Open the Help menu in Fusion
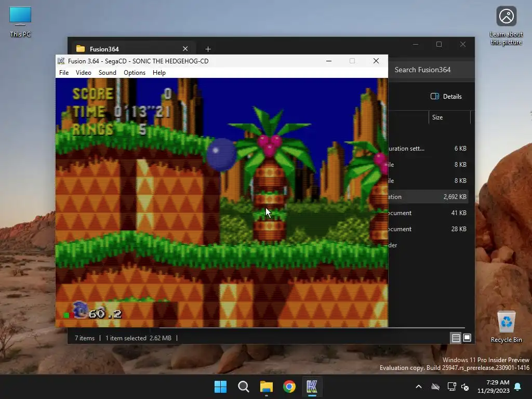The image size is (532, 399). (159, 73)
